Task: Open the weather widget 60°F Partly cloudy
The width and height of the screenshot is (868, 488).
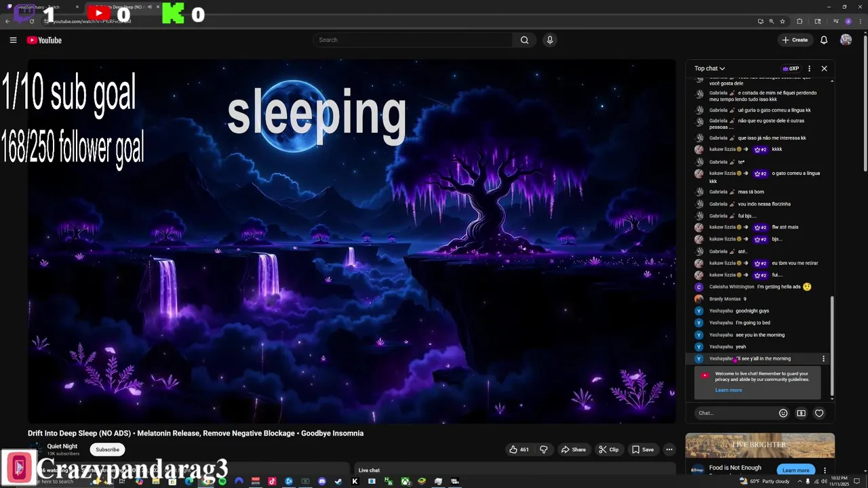Action: coord(764,481)
